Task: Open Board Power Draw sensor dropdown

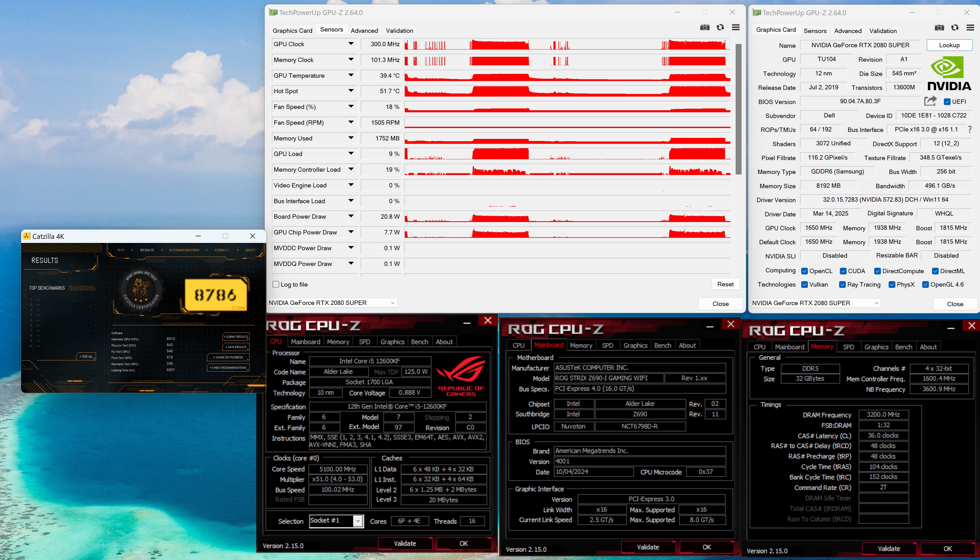Action: [x=351, y=216]
